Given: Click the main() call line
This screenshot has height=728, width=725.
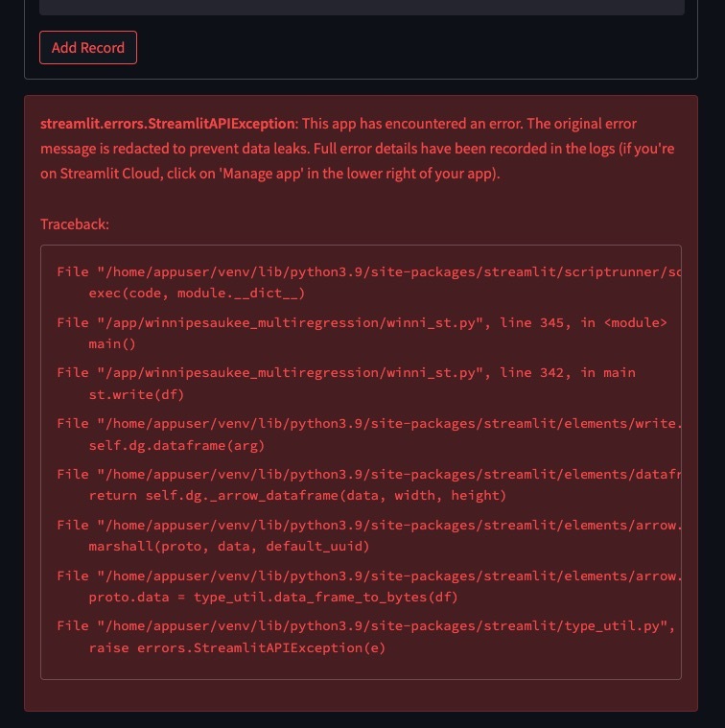Looking at the screenshot, I should click(112, 343).
